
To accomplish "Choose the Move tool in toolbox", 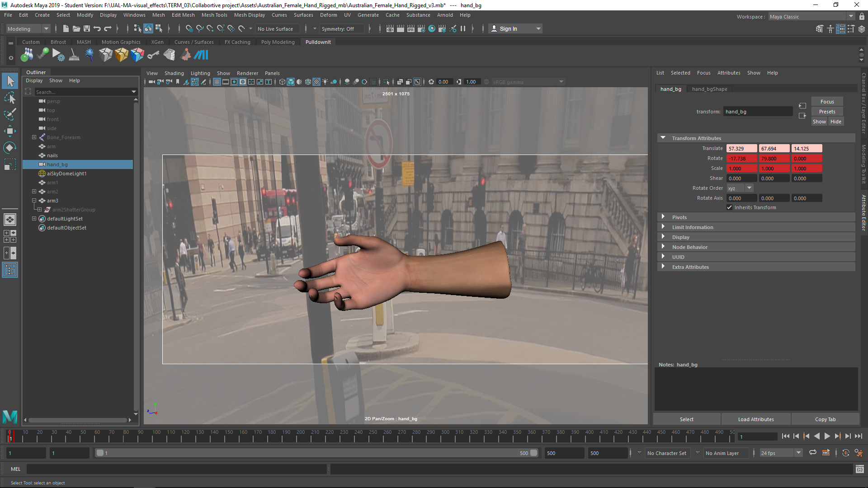I will [x=10, y=131].
